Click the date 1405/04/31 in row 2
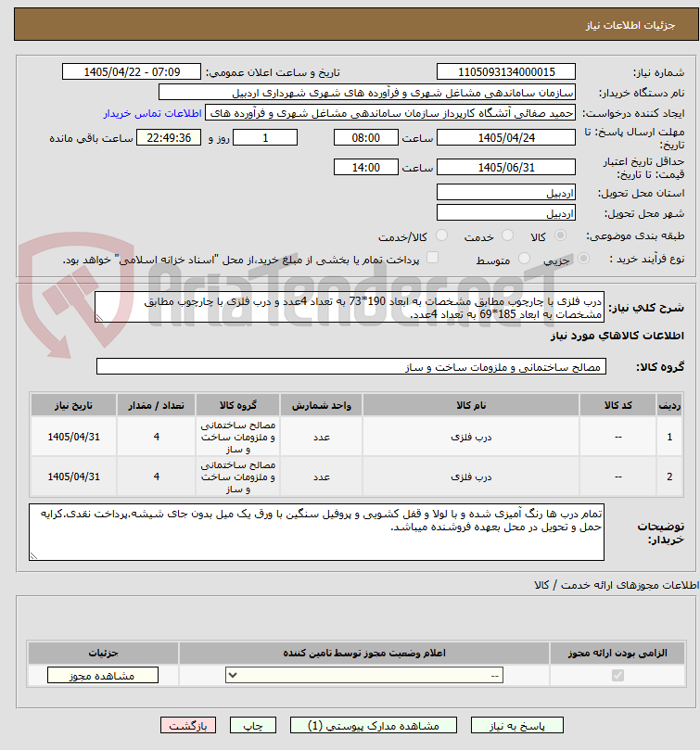 tap(73, 477)
